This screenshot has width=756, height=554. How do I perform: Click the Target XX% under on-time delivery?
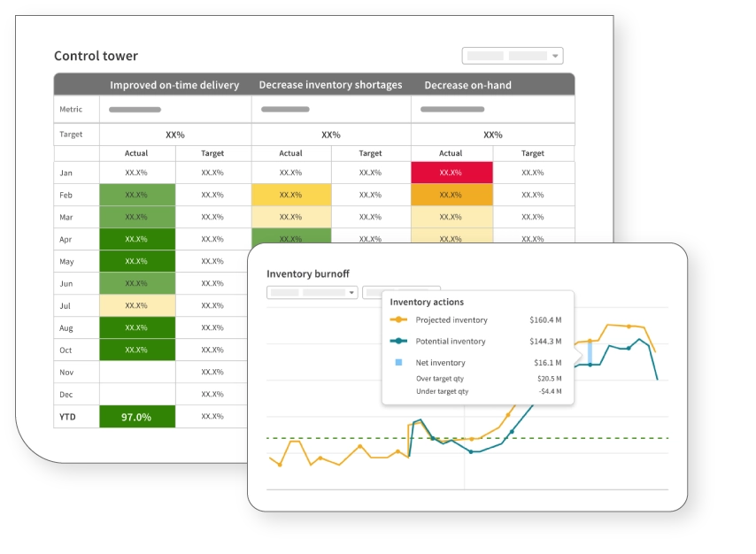click(x=175, y=135)
